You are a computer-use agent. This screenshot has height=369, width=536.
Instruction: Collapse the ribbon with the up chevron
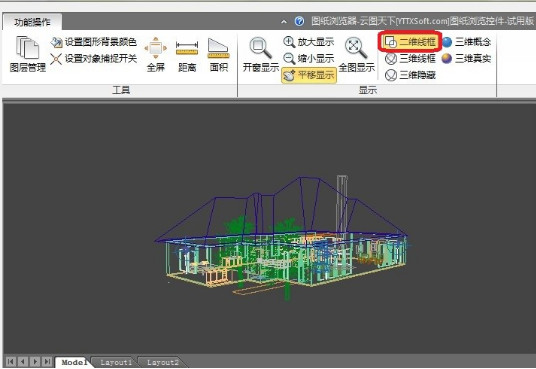284,22
